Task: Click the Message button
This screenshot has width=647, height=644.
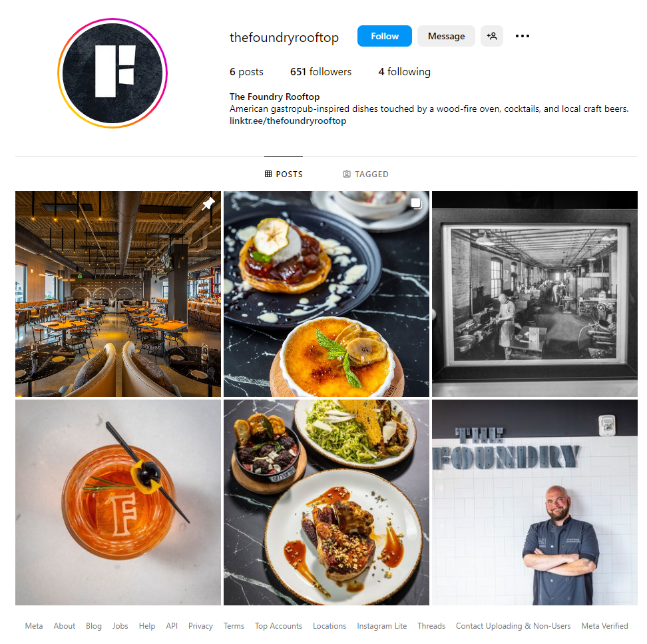Action: point(445,36)
